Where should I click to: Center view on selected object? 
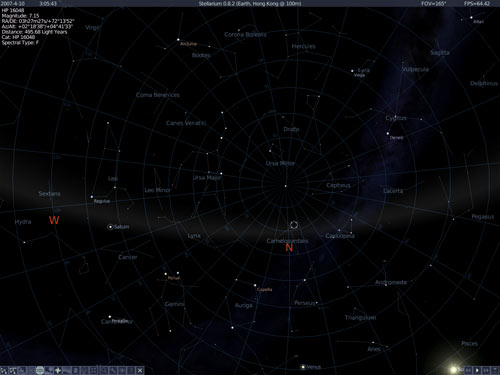point(94,370)
